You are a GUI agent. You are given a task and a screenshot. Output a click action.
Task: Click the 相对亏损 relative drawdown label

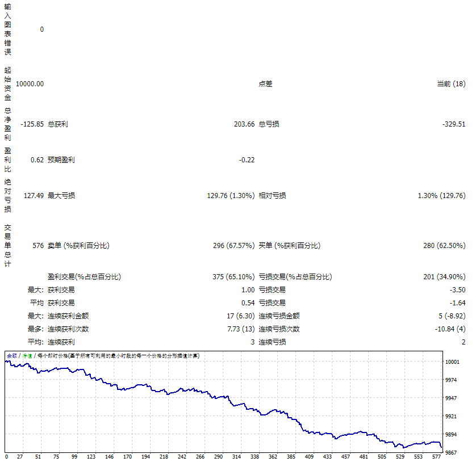point(272,196)
